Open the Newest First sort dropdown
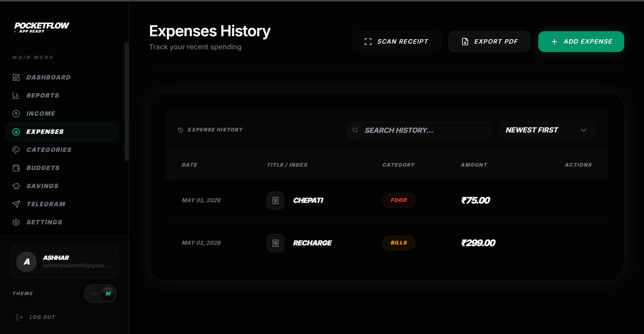 pos(547,130)
